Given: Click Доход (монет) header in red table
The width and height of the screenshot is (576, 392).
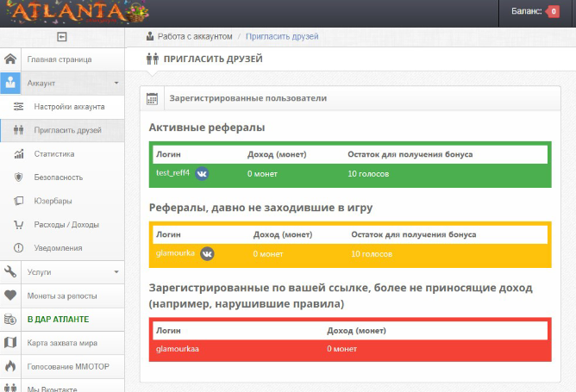Looking at the screenshot, I should click(357, 331).
